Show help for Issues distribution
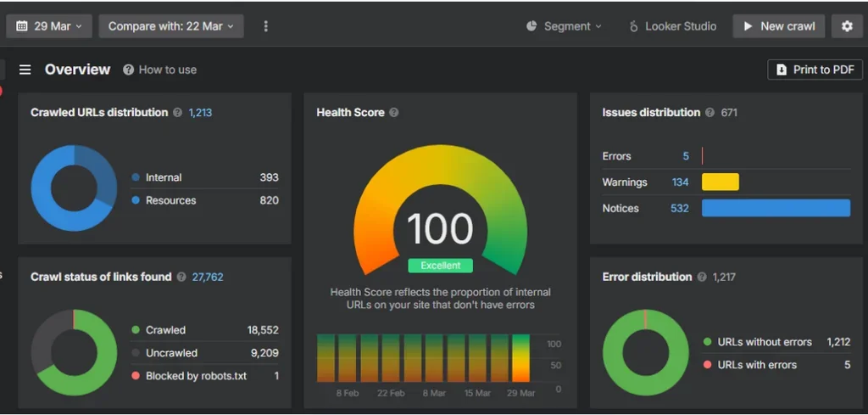The image size is (868, 415). click(709, 113)
